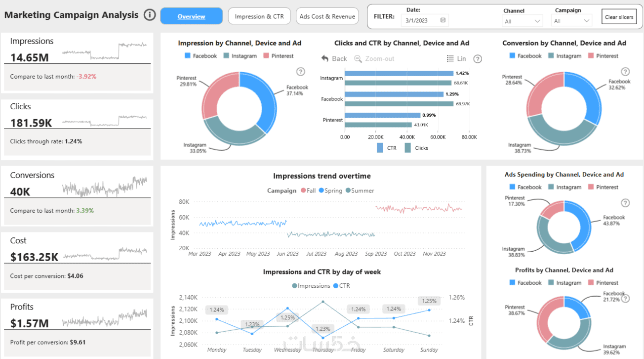The width and height of the screenshot is (644, 359).
Task: Click help icon next to Clicks and CTR toolbar
Action: [478, 59]
